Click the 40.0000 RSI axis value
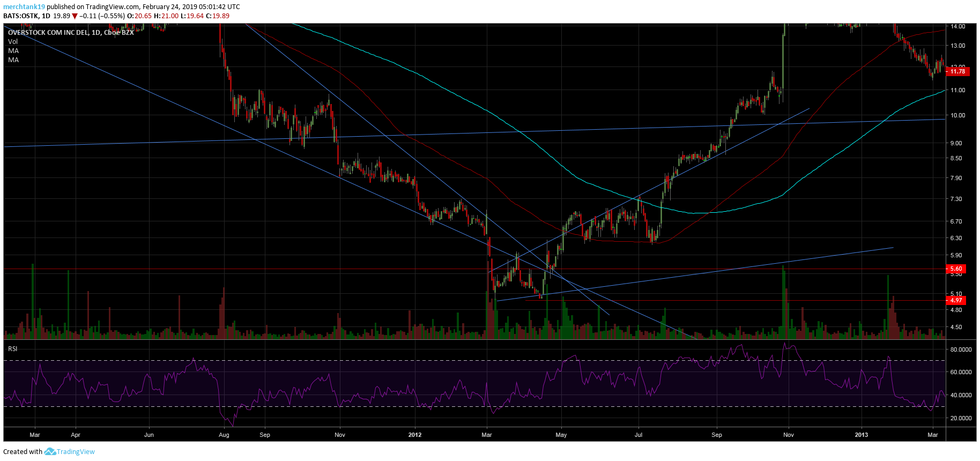 coord(961,395)
